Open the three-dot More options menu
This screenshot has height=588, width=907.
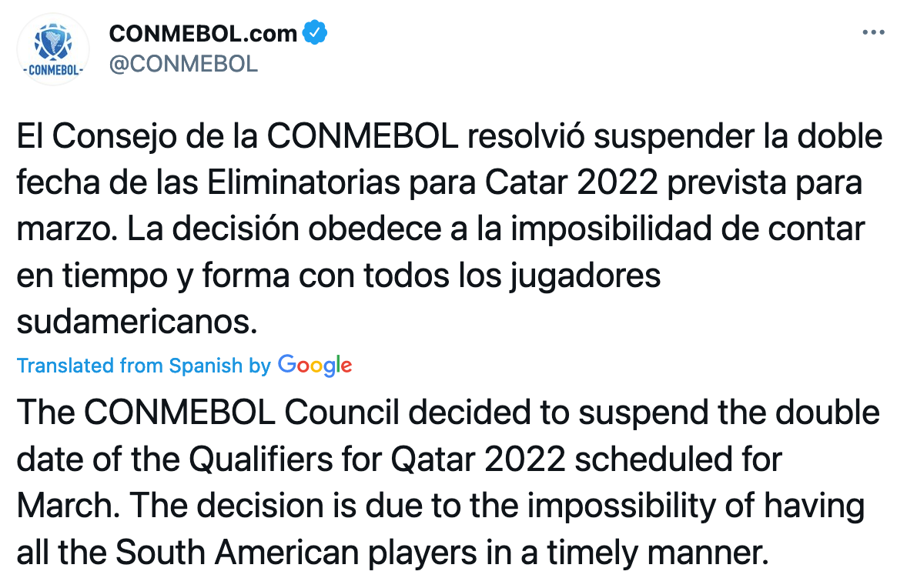[x=873, y=33]
